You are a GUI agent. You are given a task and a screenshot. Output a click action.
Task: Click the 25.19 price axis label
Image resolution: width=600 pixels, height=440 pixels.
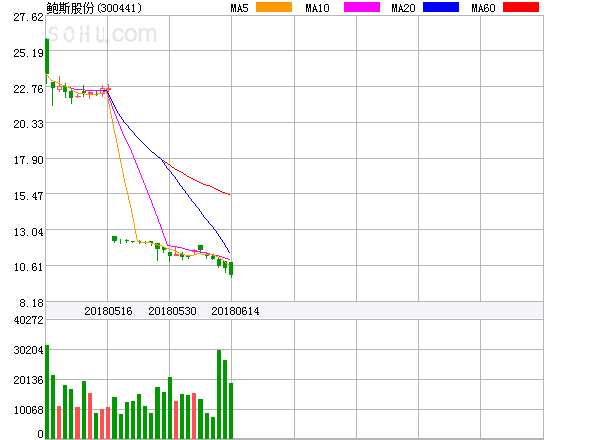tap(29, 53)
